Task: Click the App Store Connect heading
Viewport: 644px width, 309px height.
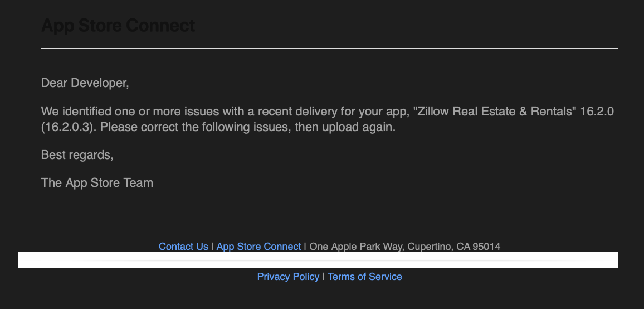Action: click(118, 26)
